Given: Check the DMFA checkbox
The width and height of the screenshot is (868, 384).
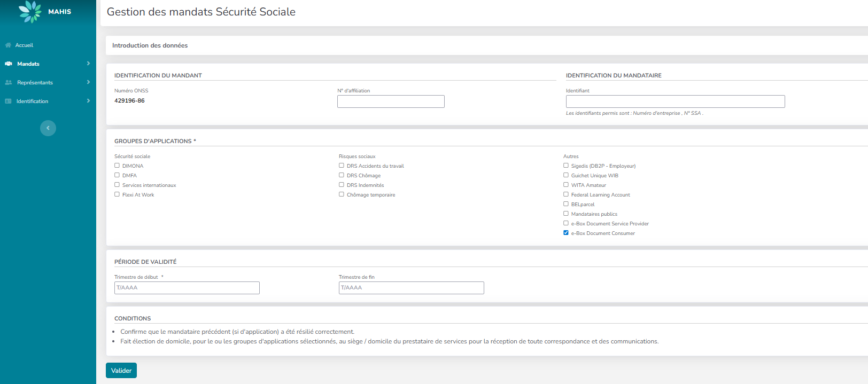Looking at the screenshot, I should tap(117, 175).
